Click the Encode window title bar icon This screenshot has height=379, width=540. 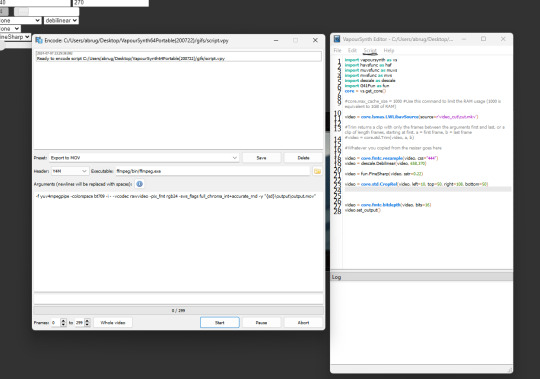39,40
